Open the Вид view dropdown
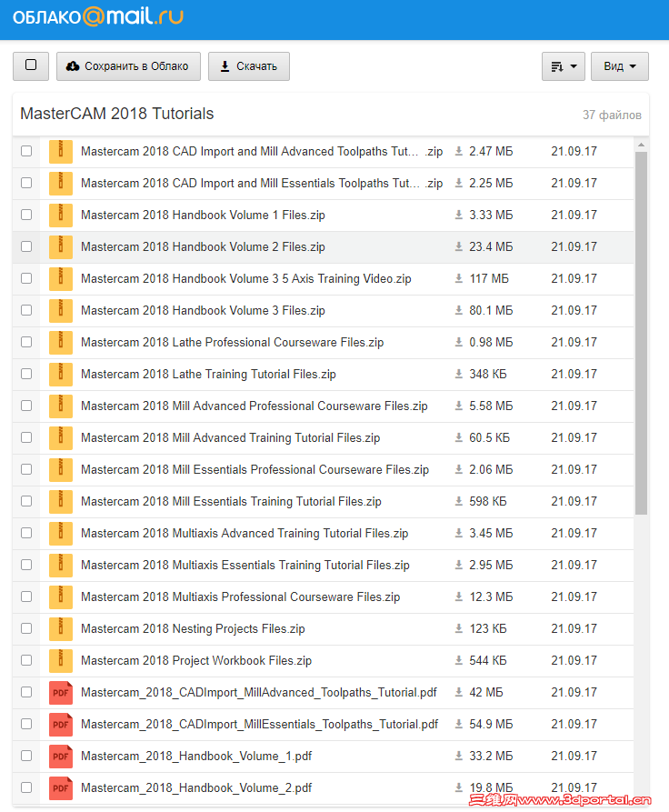The width and height of the screenshot is (669, 812). pyautogui.click(x=620, y=66)
